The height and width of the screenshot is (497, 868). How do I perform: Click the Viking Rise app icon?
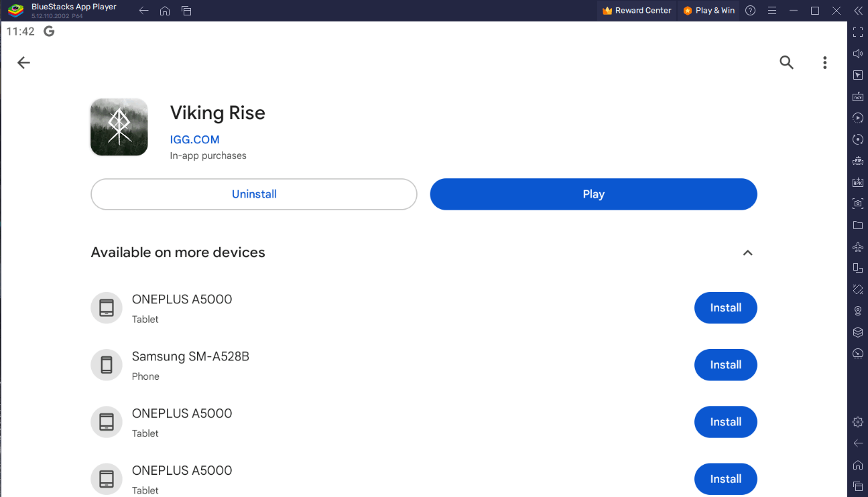coord(119,127)
